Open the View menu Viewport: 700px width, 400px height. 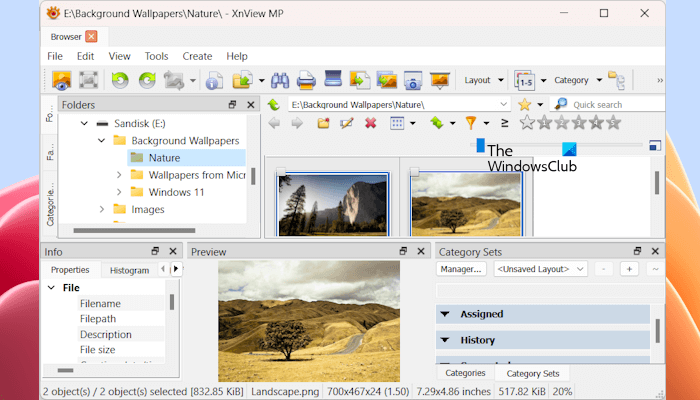(119, 56)
